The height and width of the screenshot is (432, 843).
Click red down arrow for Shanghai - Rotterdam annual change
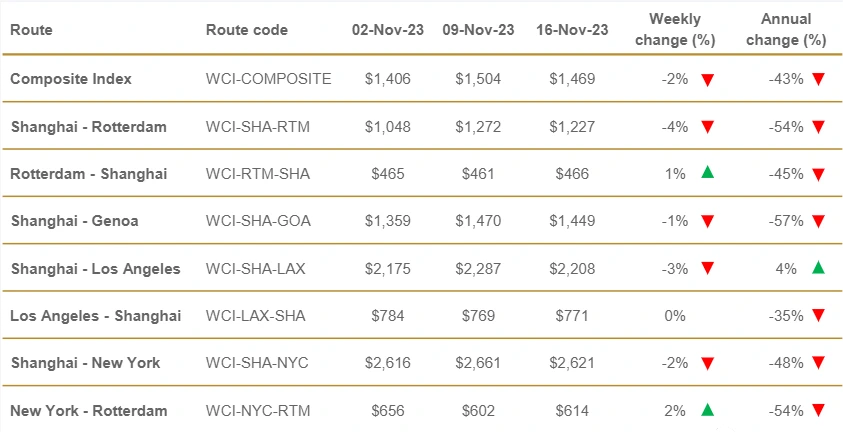[x=818, y=127]
